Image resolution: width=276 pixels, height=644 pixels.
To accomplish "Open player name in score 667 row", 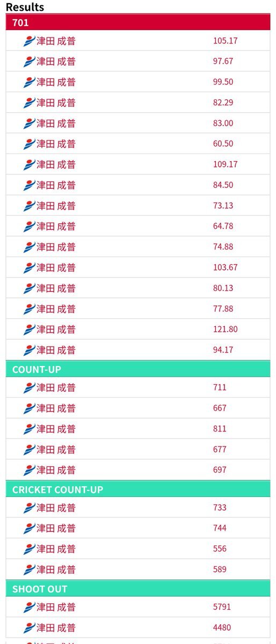I will (56, 408).
